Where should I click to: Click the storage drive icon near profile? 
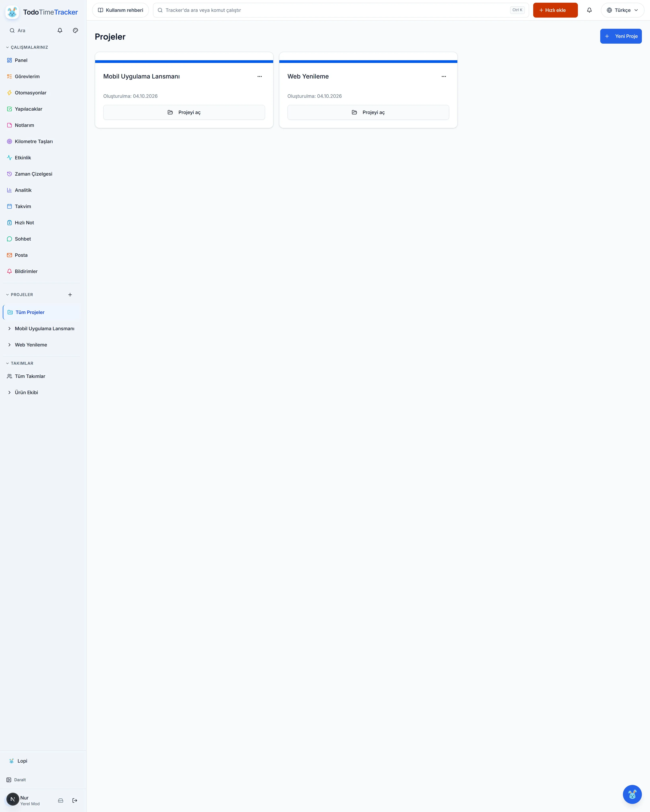click(61, 800)
